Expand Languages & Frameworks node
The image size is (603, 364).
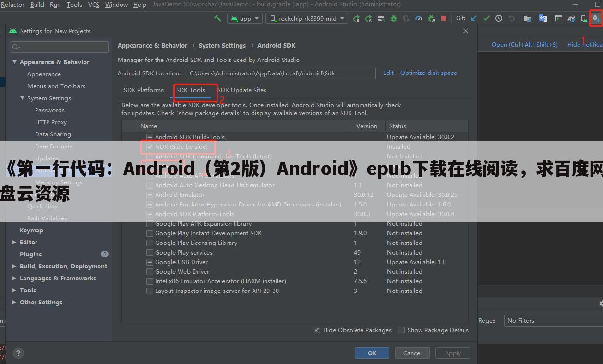coord(14,278)
